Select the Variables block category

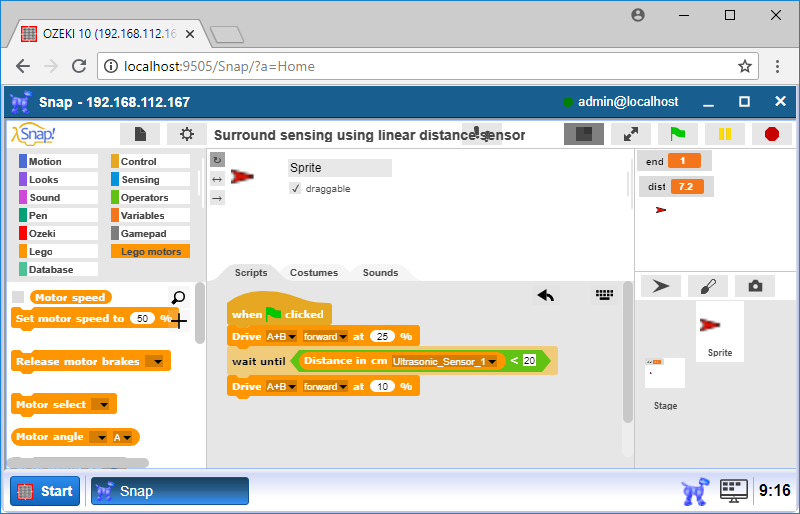151,215
